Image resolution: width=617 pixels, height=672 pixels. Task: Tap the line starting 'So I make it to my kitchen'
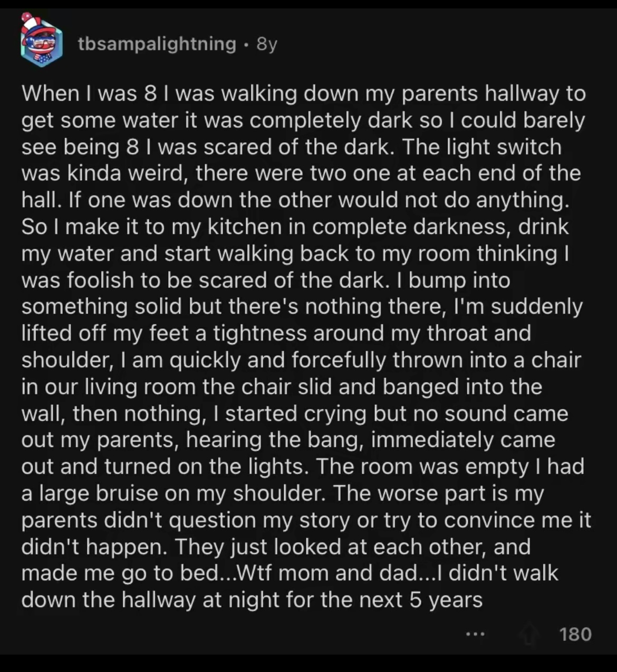pos(295,227)
